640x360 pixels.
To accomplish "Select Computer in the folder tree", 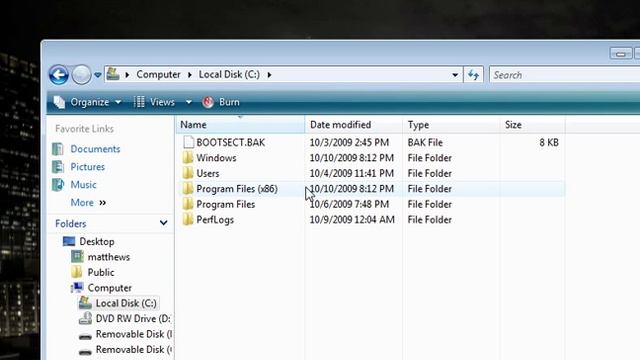I will [109, 288].
